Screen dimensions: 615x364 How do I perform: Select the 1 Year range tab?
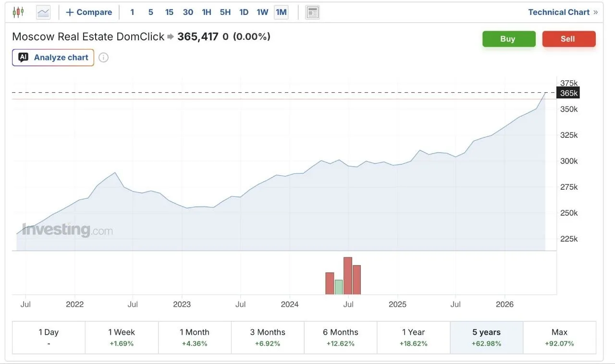(414, 337)
